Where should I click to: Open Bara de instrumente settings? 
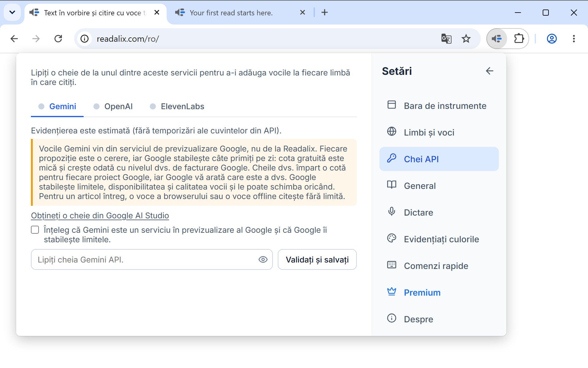tap(439, 106)
